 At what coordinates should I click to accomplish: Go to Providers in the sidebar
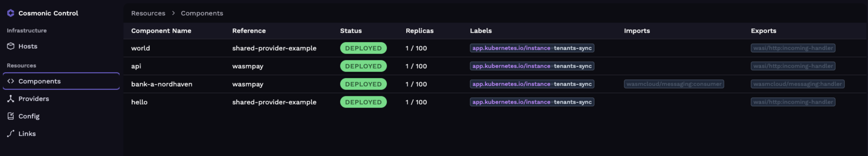pos(33,99)
